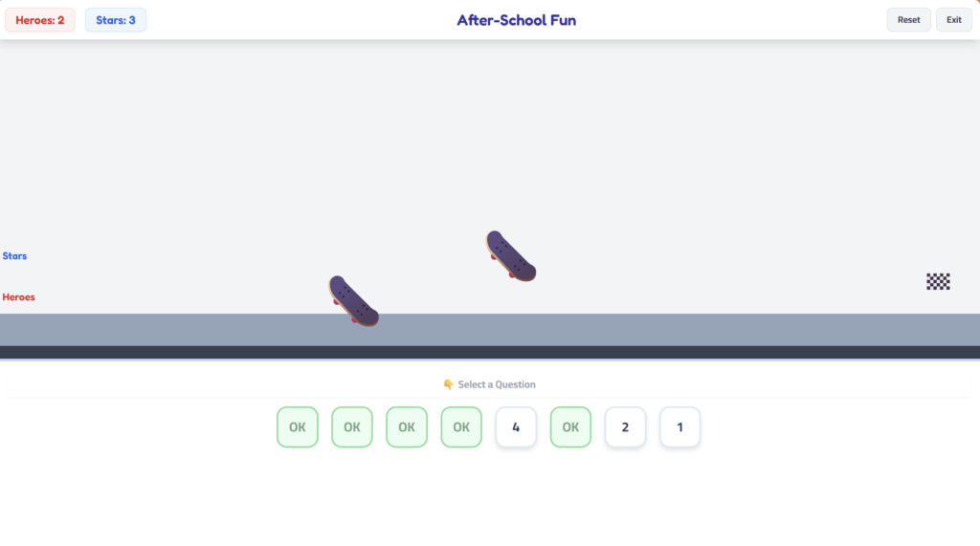
Task: Select the leftmost OK question tile
Action: click(x=298, y=427)
